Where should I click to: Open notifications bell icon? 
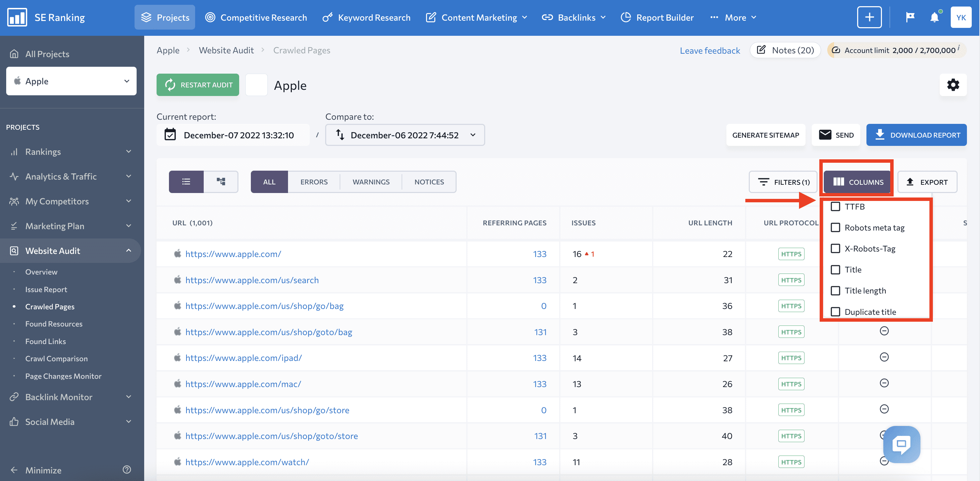[934, 18]
